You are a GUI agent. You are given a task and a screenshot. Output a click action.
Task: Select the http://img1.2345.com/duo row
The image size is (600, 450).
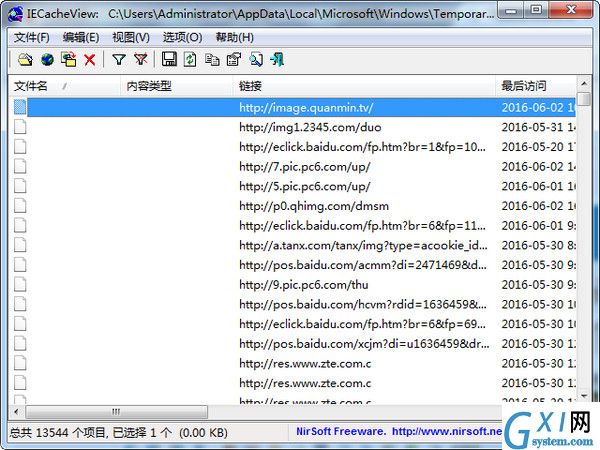292,127
